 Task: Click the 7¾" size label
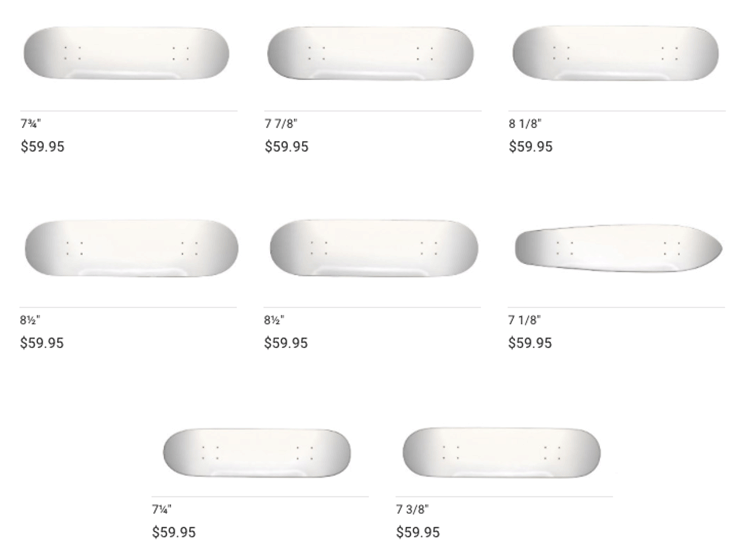[31, 124]
